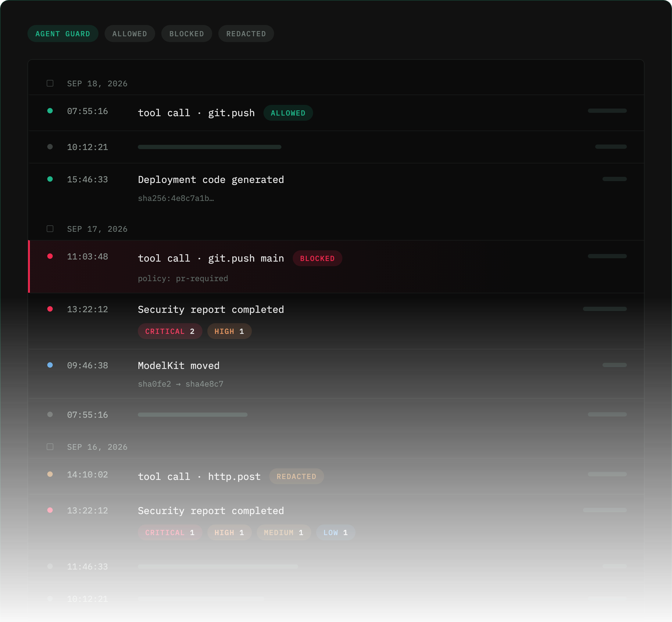Open tool call http.post entry
This screenshot has height=622, width=672.
[x=199, y=477]
